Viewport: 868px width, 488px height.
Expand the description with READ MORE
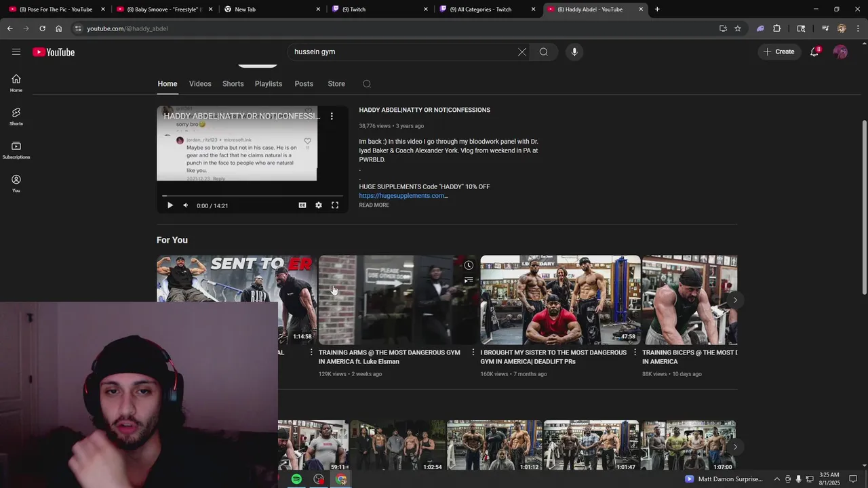[x=374, y=205]
